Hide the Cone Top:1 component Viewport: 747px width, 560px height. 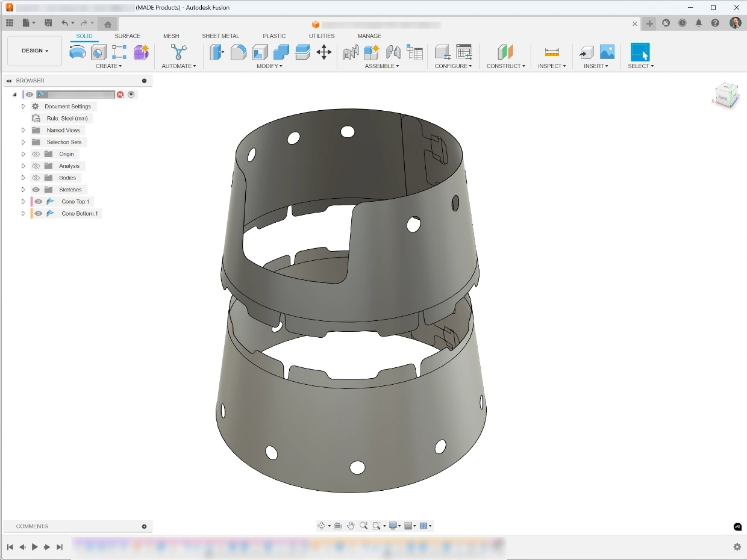[x=39, y=202]
